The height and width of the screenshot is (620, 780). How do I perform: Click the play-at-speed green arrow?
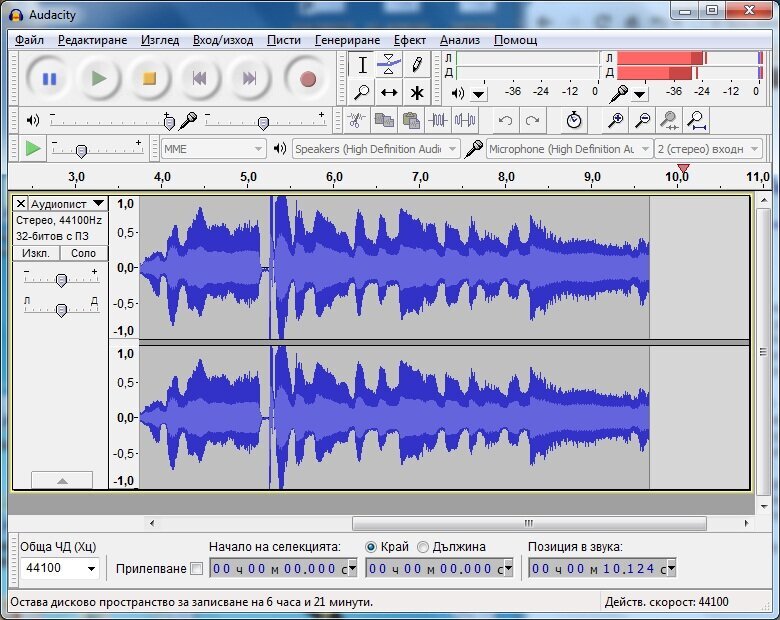pos(33,148)
